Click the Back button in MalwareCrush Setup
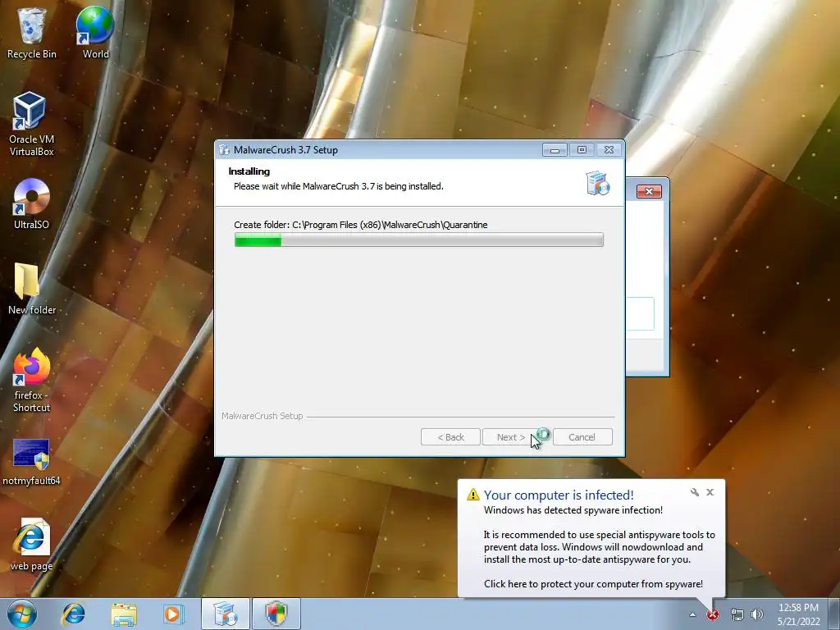The width and height of the screenshot is (840, 630). coord(450,437)
